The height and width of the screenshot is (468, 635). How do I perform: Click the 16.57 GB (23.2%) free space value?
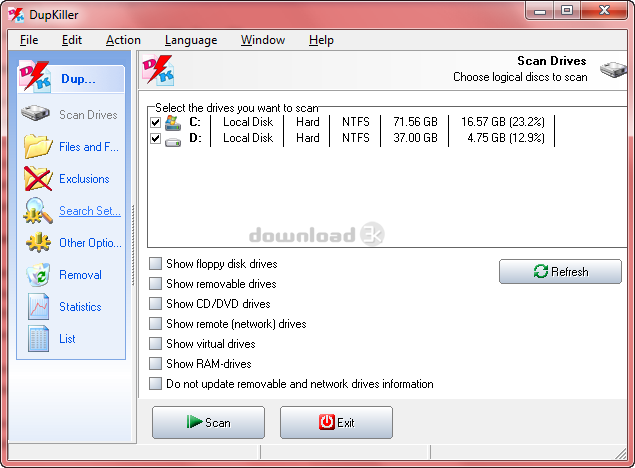pyautogui.click(x=503, y=122)
